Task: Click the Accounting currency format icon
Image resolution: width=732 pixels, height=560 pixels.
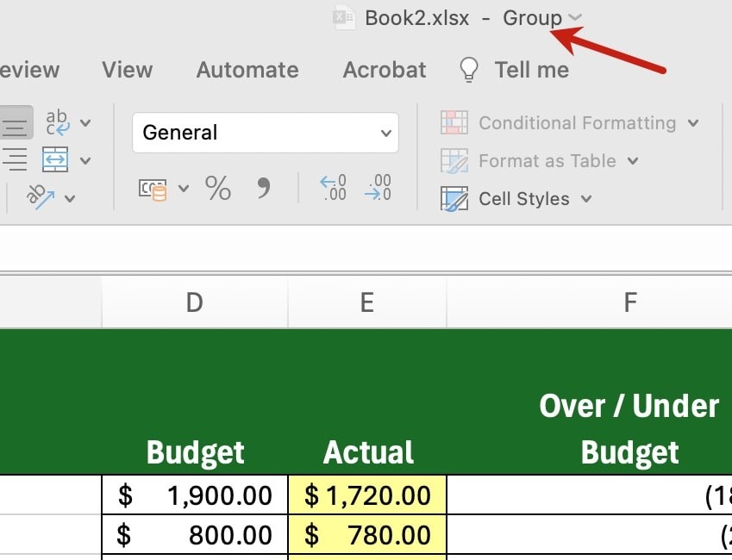Action: pyautogui.click(x=153, y=189)
